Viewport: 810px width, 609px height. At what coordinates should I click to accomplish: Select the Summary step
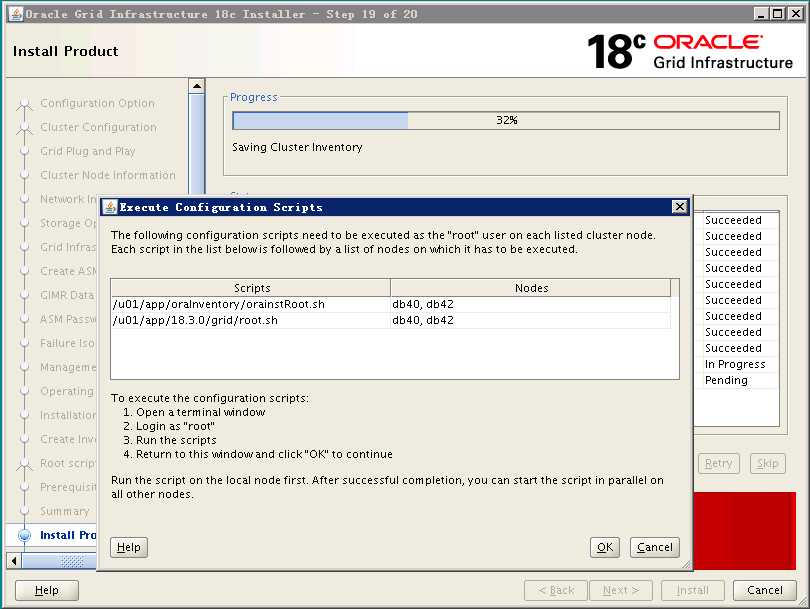(65, 511)
